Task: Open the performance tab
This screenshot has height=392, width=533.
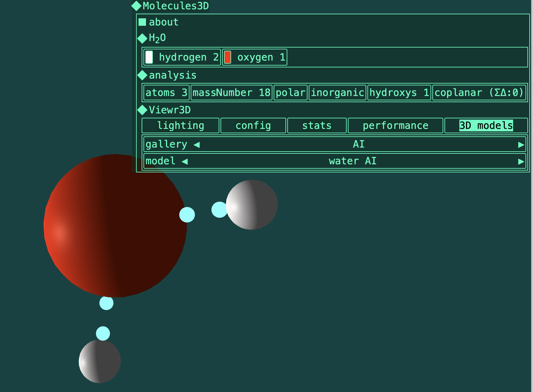Action: [x=395, y=125]
